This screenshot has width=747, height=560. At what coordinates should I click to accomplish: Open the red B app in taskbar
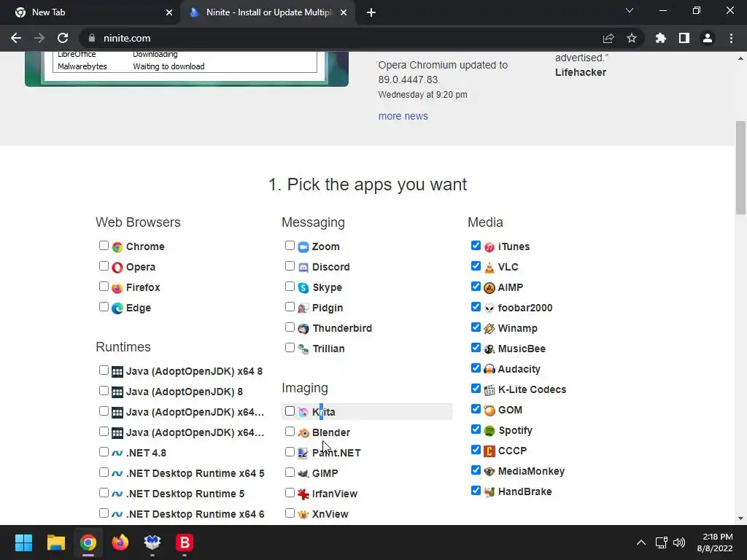(185, 542)
